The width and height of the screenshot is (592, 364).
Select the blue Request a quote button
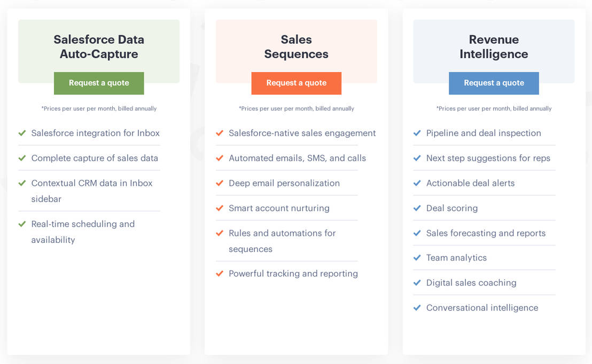[494, 83]
